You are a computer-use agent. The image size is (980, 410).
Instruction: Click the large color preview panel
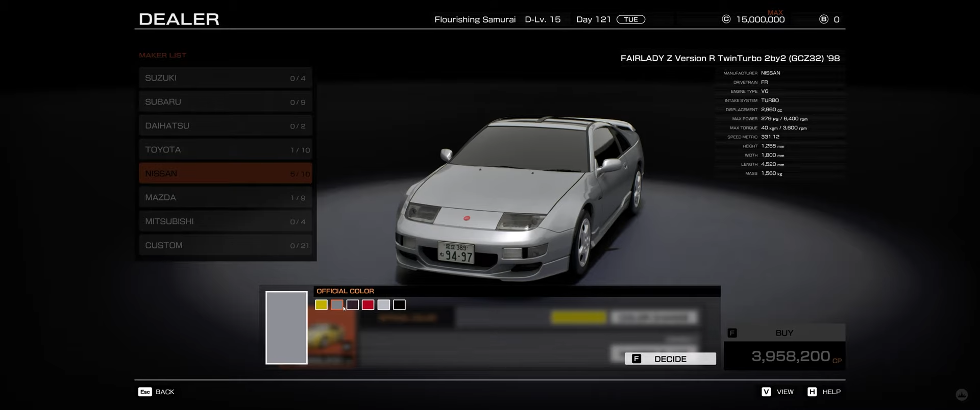coord(286,327)
